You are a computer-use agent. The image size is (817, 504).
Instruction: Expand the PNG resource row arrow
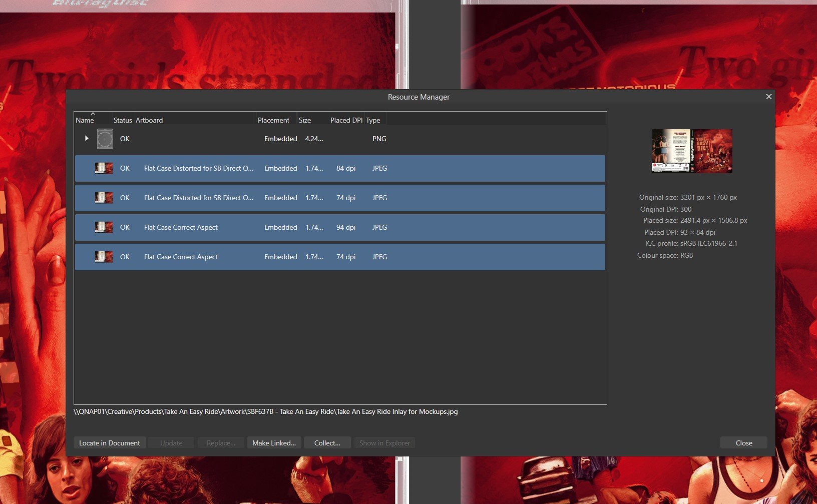pyautogui.click(x=87, y=139)
